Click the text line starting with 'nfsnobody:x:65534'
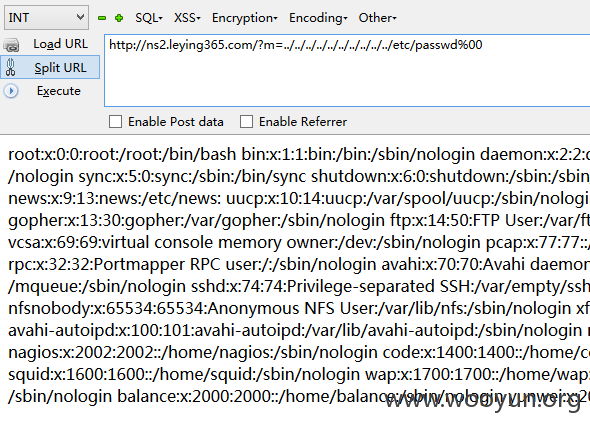Screen dimensions: 590x428 [299, 308]
